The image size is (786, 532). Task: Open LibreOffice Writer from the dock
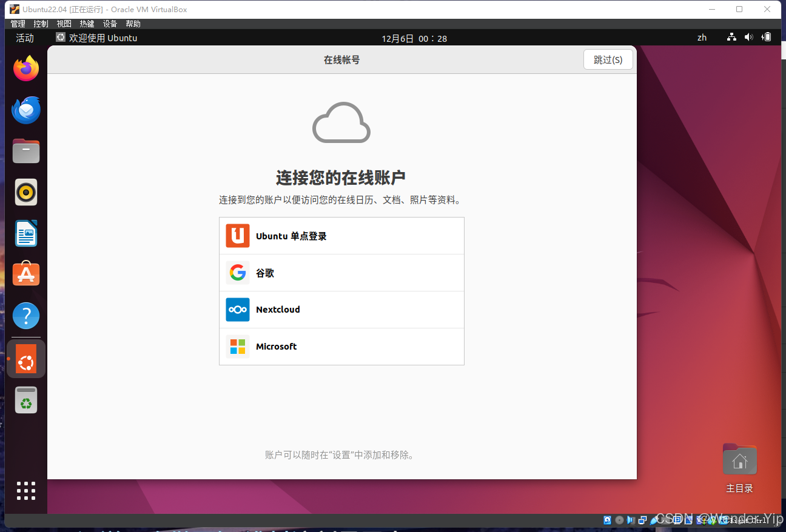point(26,233)
